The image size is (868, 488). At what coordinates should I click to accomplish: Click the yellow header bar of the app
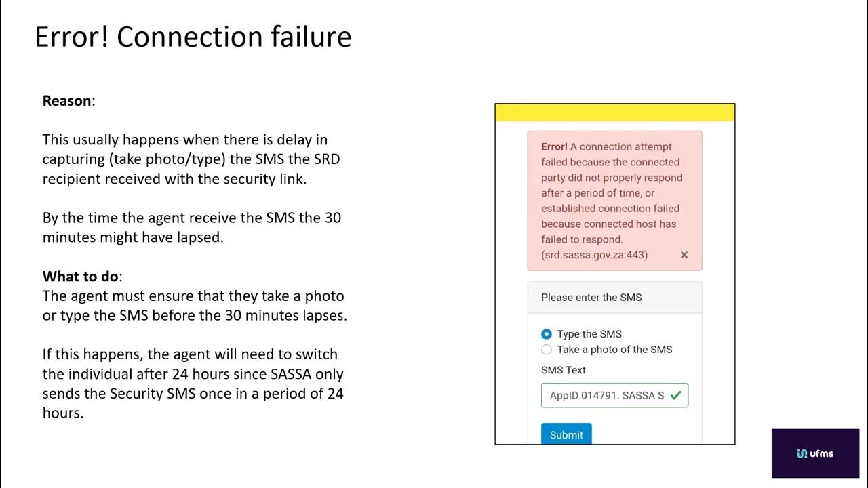[615, 113]
